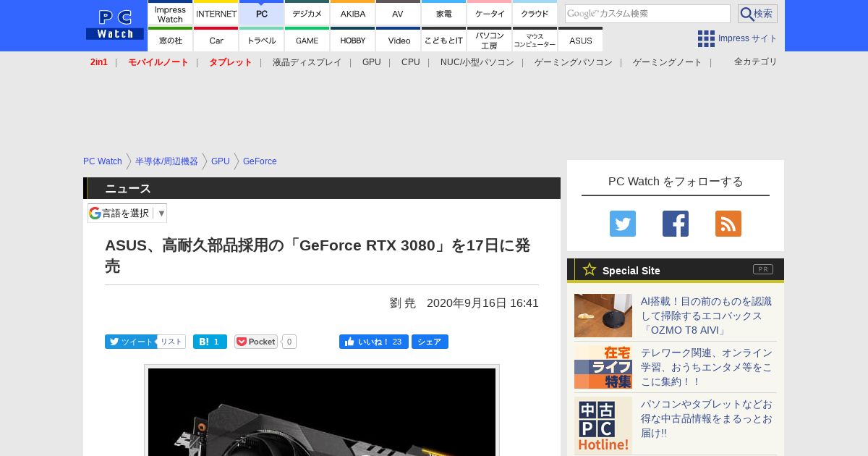
Task: Click GeForce breadcrumb link
Action: tap(260, 161)
